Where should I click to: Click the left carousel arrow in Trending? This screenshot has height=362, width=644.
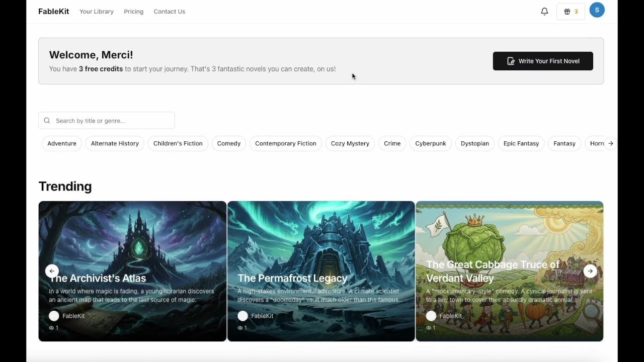[52, 271]
